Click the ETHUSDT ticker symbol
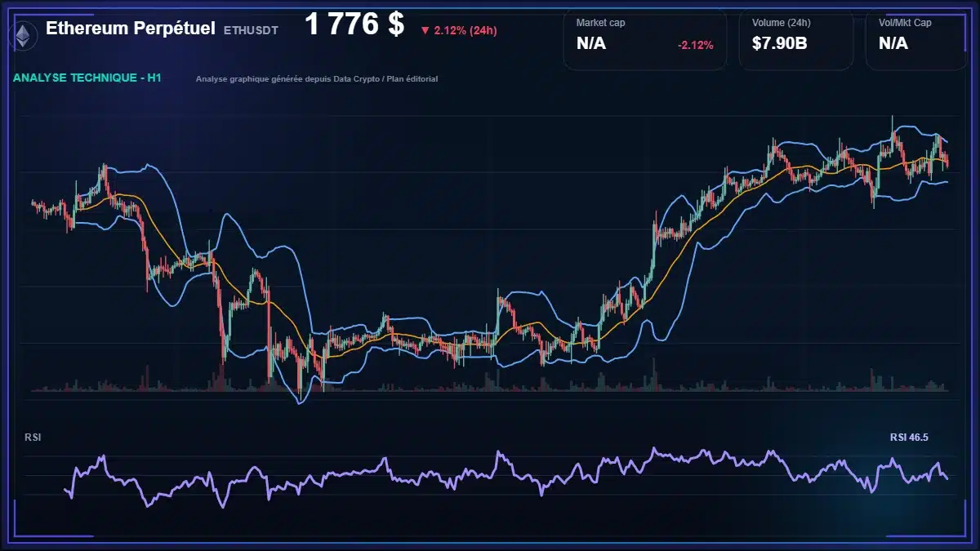 (x=251, y=30)
